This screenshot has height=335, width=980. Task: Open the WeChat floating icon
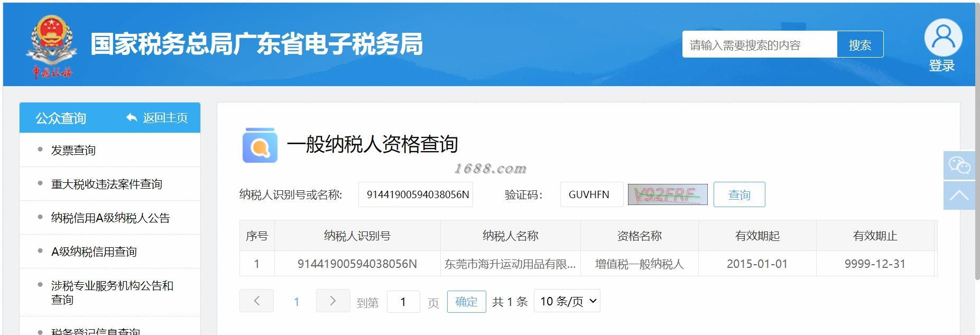pyautogui.click(x=959, y=165)
